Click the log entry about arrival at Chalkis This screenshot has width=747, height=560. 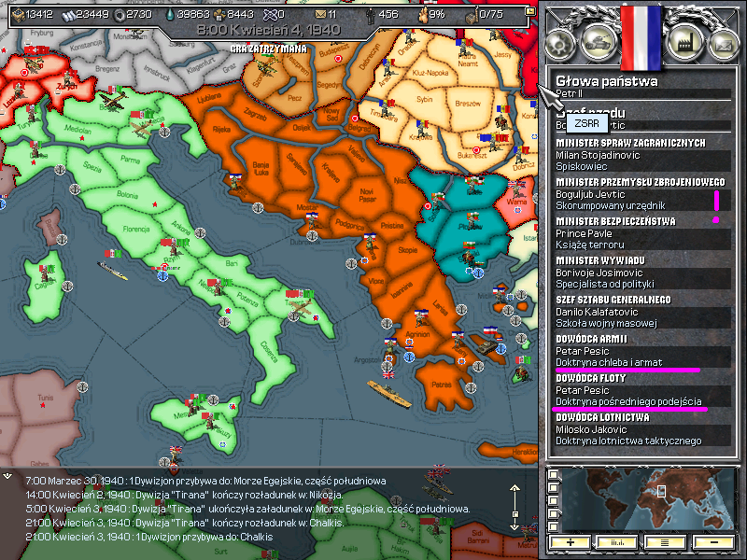pos(149,537)
